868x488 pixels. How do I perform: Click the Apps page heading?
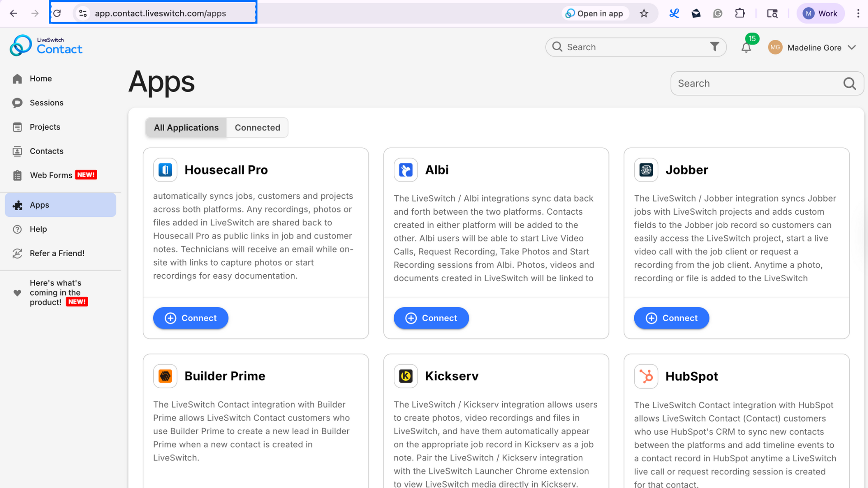click(162, 82)
